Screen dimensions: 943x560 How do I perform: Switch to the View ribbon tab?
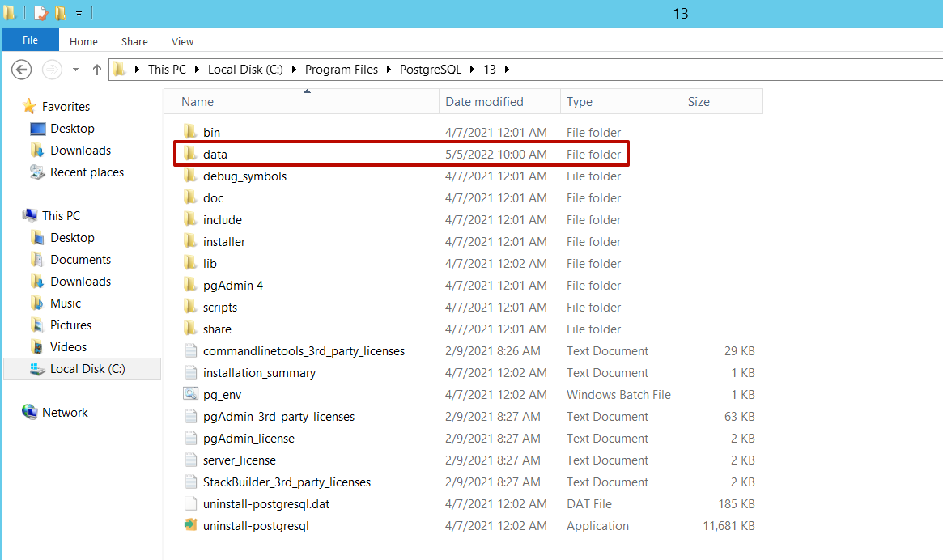point(182,41)
